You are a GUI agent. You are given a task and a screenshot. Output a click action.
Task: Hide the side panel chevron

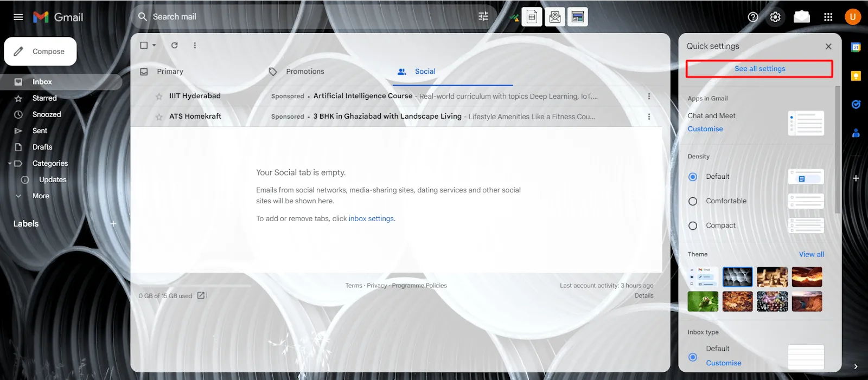856,366
